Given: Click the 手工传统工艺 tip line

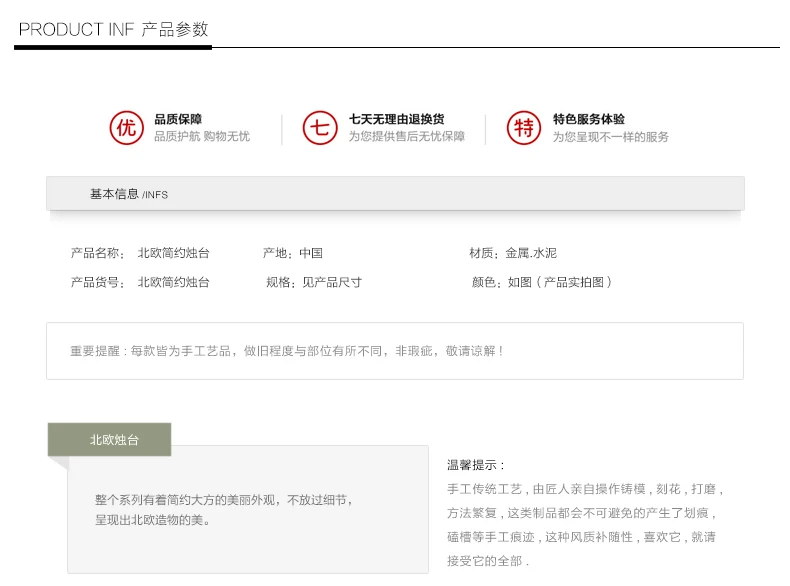Looking at the screenshot, I should pyautogui.click(x=585, y=489).
